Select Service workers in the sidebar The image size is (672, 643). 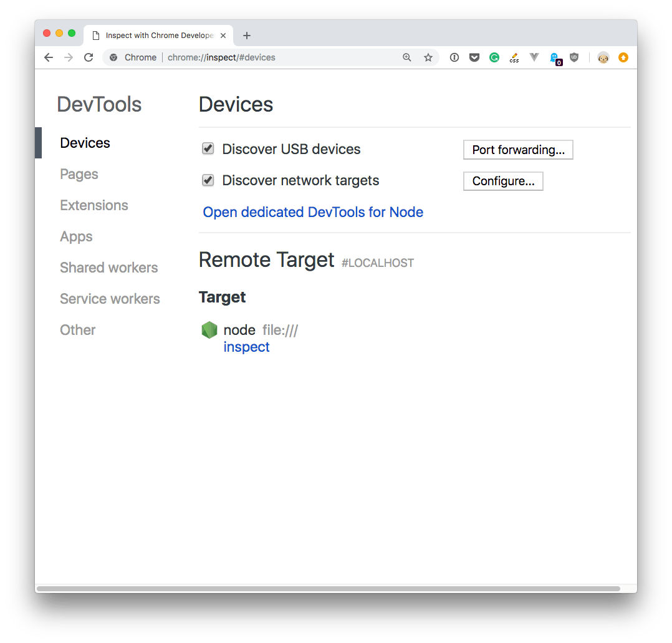click(110, 299)
